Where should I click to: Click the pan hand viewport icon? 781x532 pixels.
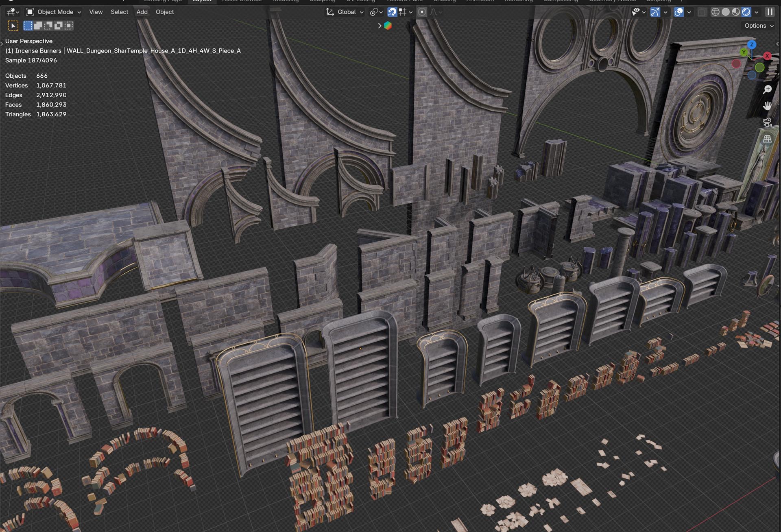767,106
